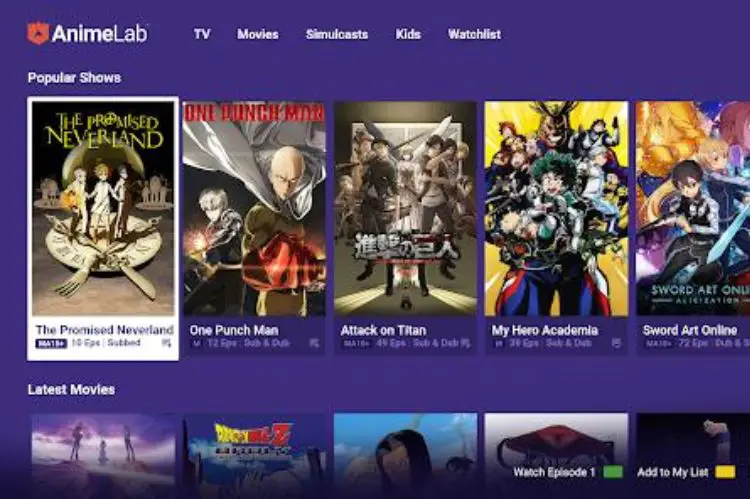The width and height of the screenshot is (750, 499).
Task: Add The Promised Neverland to watchlist icon
Action: point(166,343)
